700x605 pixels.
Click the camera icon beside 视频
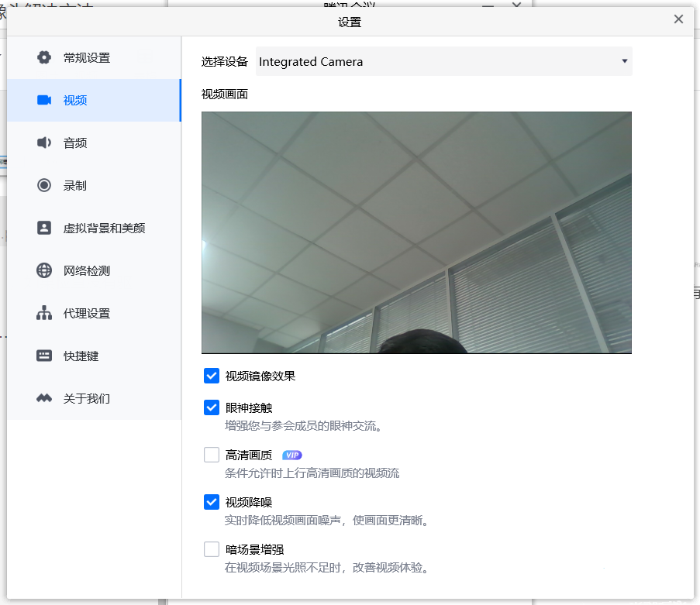point(43,100)
